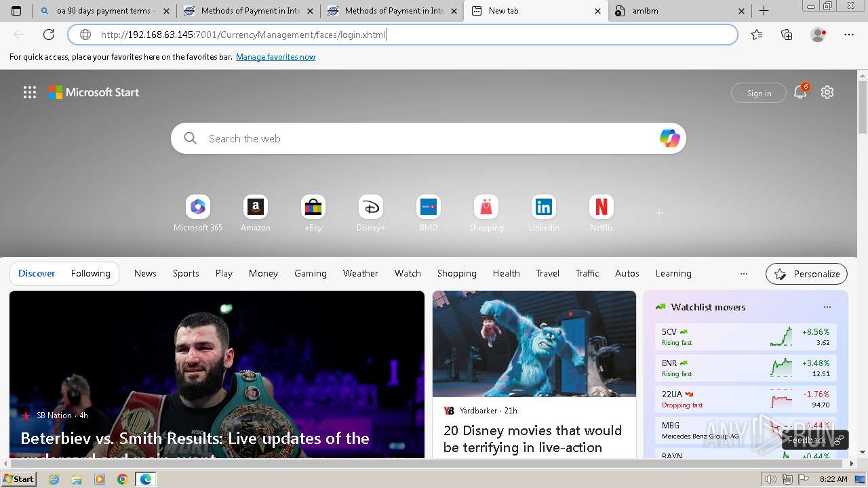Screen dimensions: 868x488
Task: Open page settings gear icon
Action: point(827,92)
